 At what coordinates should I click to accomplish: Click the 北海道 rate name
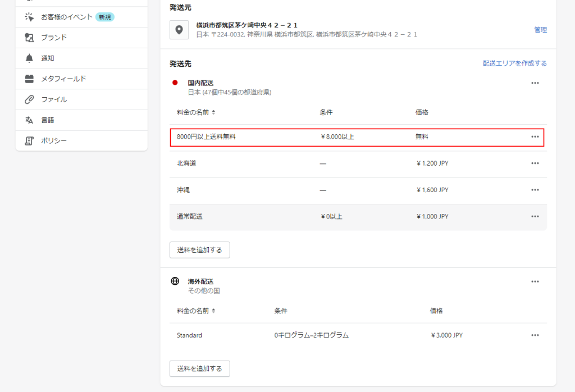186,163
